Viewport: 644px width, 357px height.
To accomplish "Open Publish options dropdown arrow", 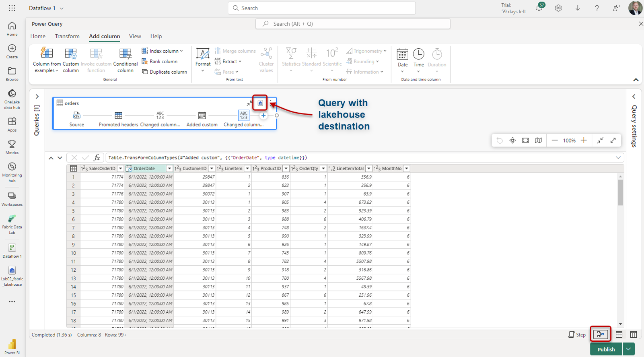I will pyautogui.click(x=628, y=349).
